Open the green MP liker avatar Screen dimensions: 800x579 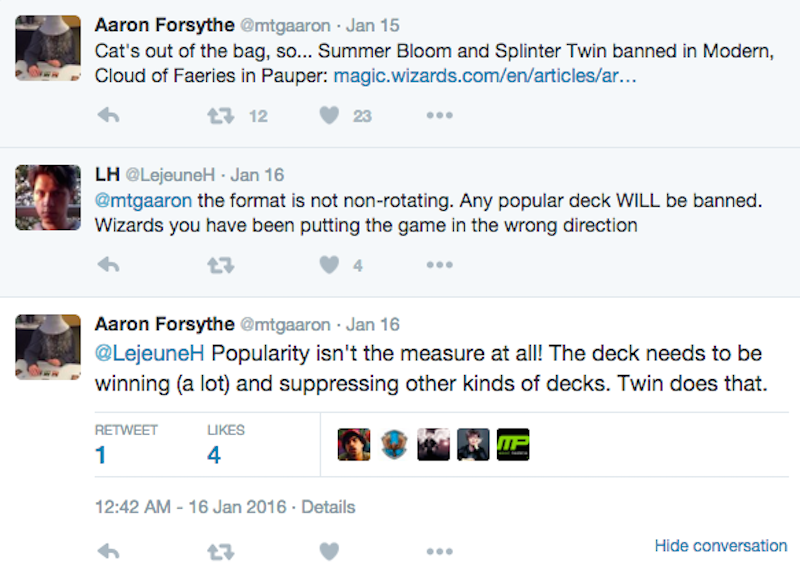pos(513,444)
